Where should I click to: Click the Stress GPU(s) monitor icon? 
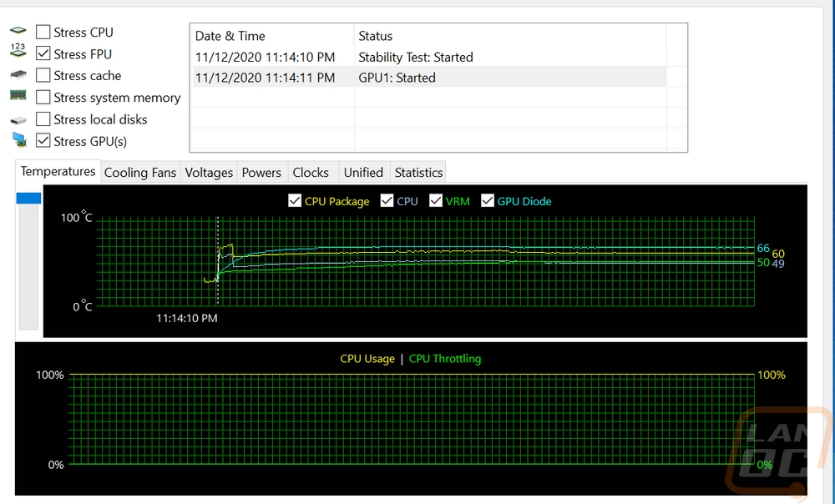tap(19, 140)
